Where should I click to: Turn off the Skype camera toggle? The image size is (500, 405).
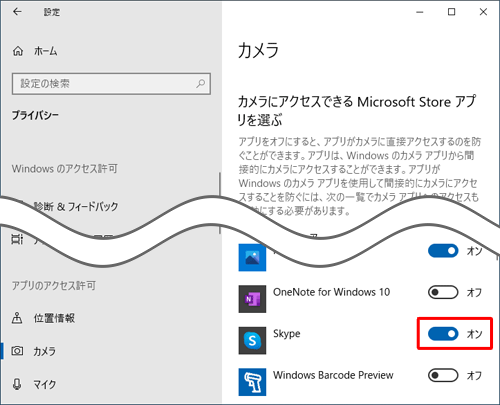(443, 334)
